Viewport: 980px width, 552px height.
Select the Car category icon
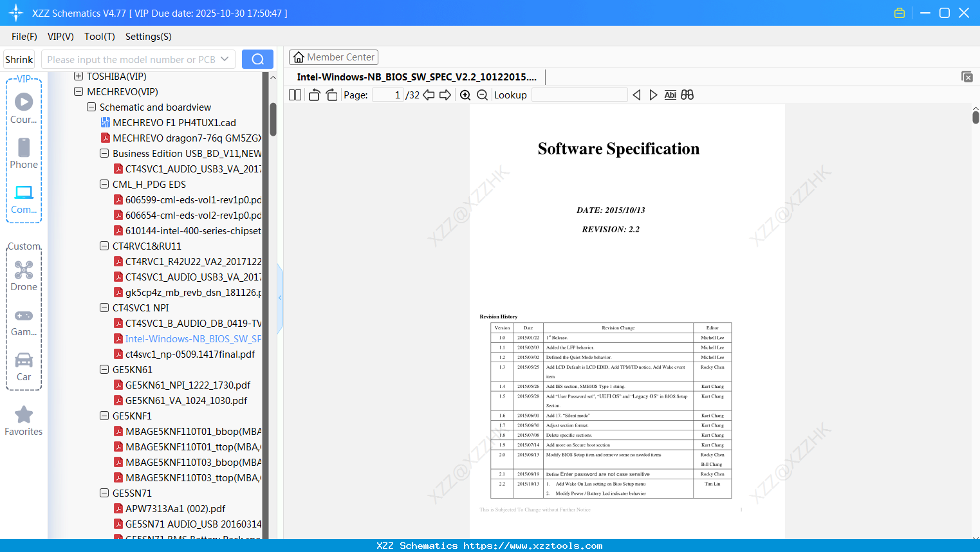[x=24, y=367]
